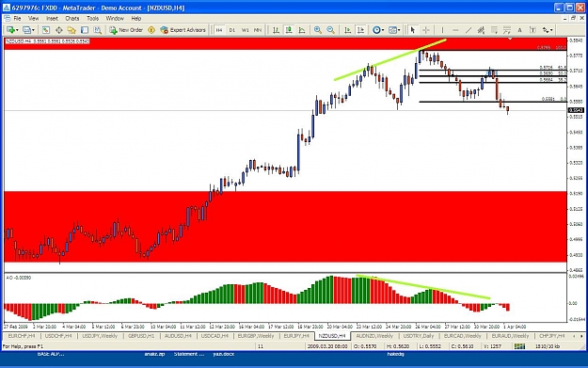Zoom in the chart with magnifier plus
The width and height of the screenshot is (588, 368).
(x=318, y=30)
